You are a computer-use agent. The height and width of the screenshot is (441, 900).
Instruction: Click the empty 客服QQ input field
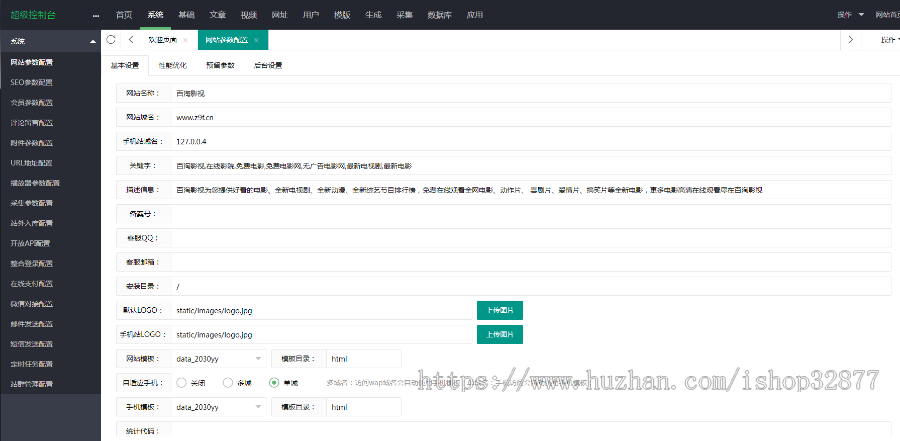click(531, 238)
